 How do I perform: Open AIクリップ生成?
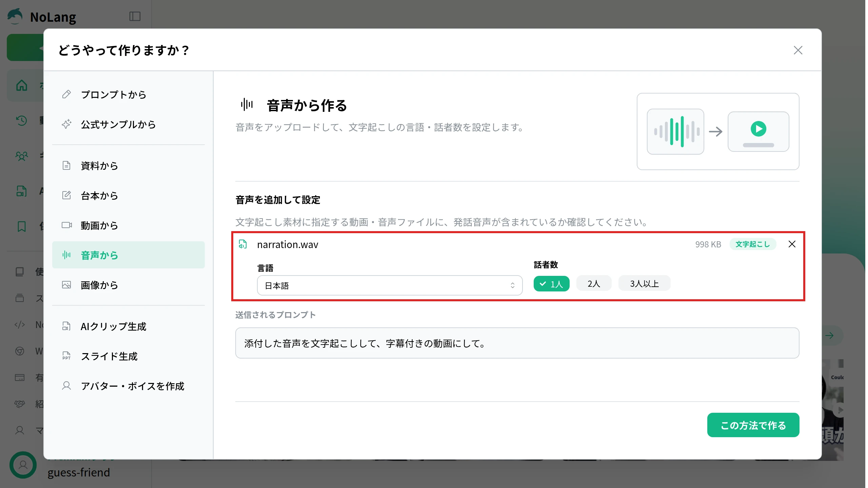point(128,326)
